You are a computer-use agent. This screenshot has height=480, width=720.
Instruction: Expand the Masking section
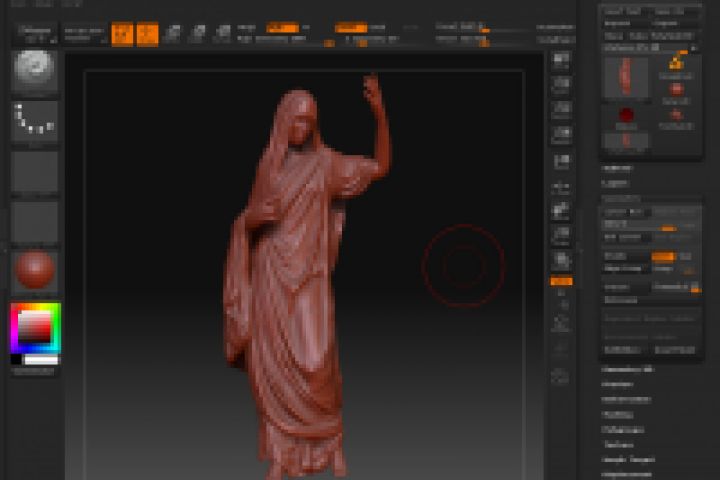click(x=617, y=415)
